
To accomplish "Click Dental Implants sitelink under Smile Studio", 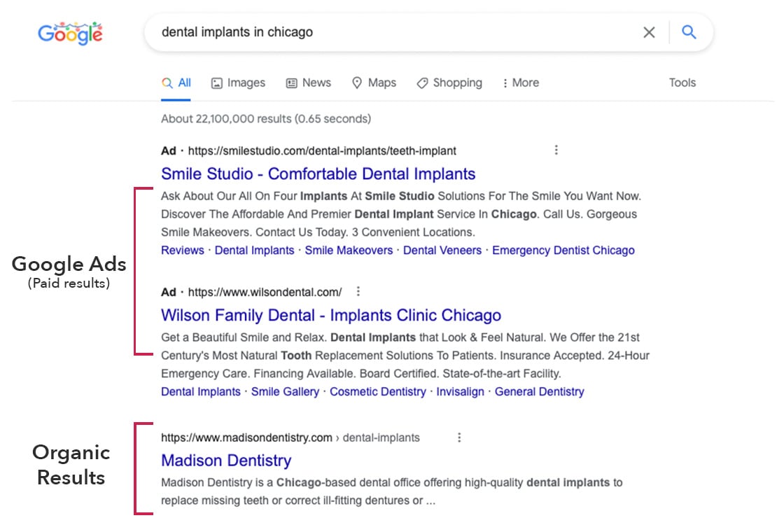I will coord(254,251).
